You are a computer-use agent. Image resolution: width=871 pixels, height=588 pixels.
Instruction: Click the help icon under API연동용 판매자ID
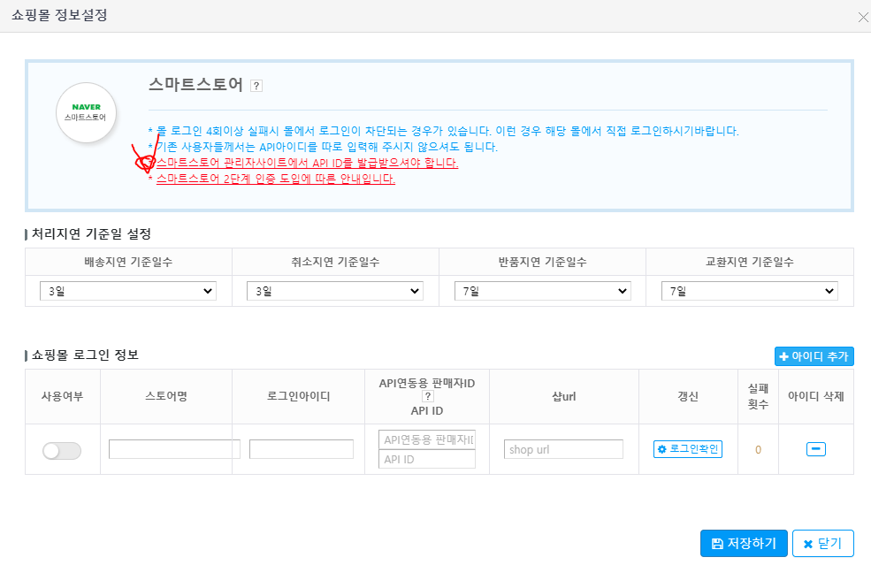coord(427,396)
